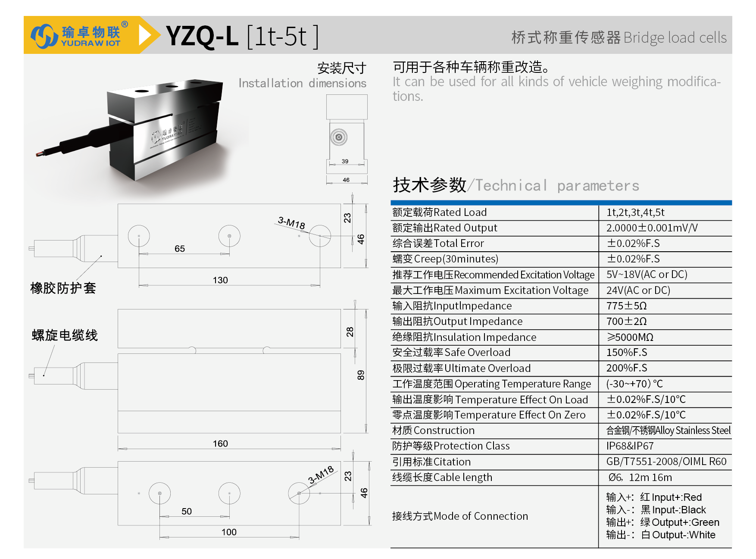Click the '3-M18' label in top drawing
756x559 pixels.
pyautogui.click(x=291, y=223)
